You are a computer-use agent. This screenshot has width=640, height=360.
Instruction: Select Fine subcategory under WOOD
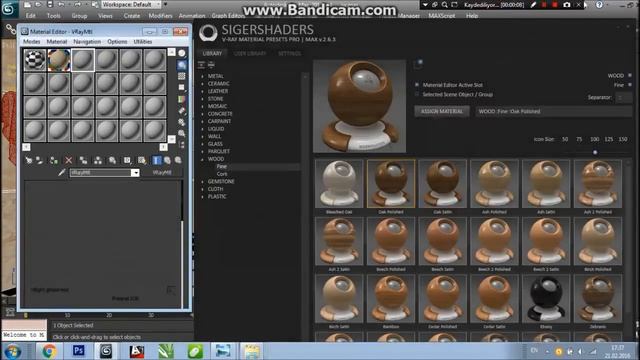[x=222, y=166]
